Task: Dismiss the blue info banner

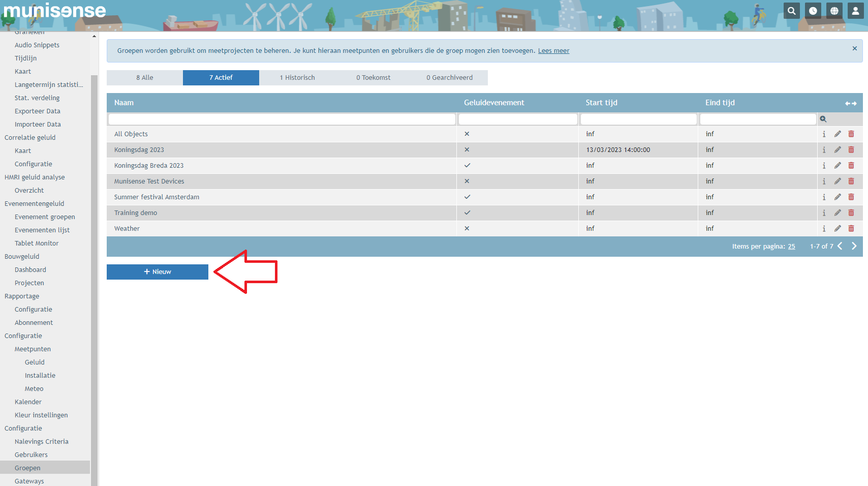Action: (x=855, y=48)
